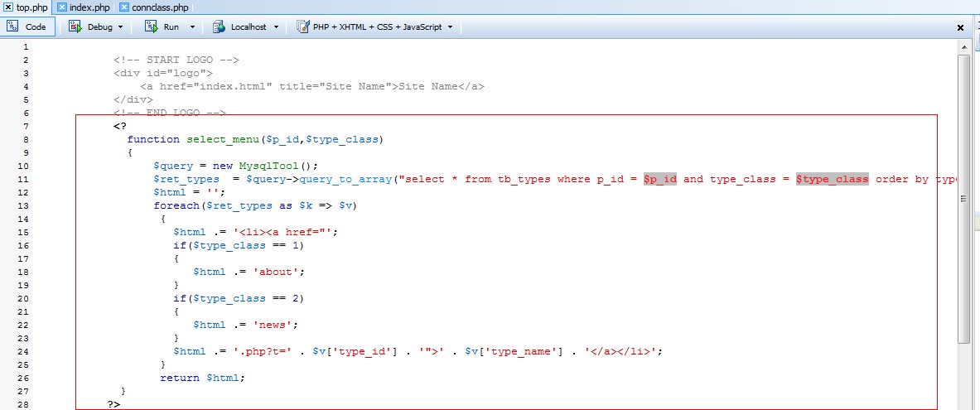
Task: Click the highlighted $type_class in the query
Action: coord(832,179)
